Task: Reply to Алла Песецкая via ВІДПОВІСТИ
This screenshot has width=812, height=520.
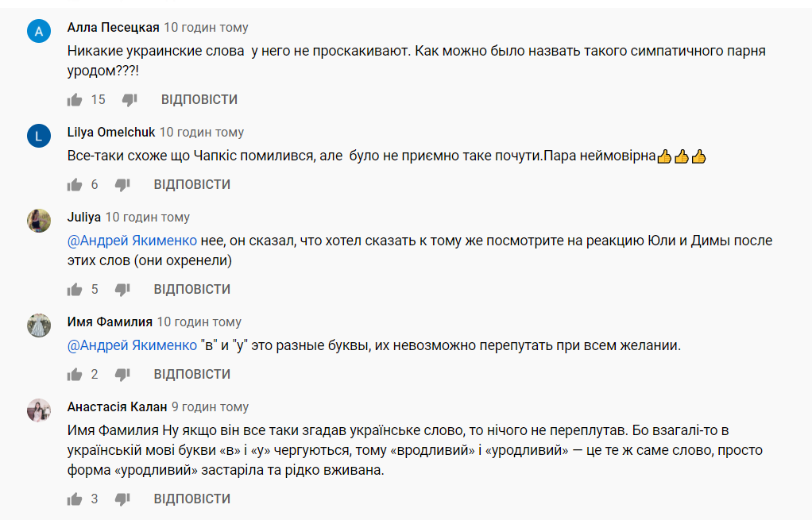Action: click(x=199, y=100)
